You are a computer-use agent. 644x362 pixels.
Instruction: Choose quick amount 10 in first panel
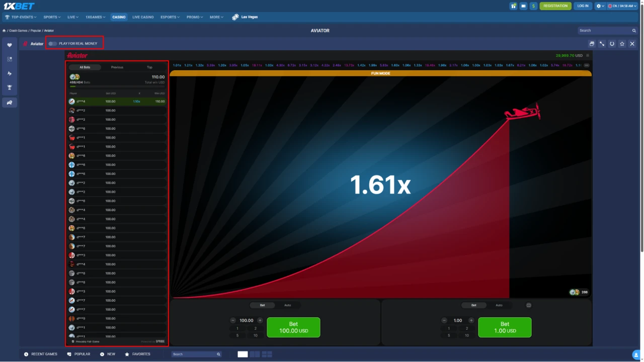point(256,335)
